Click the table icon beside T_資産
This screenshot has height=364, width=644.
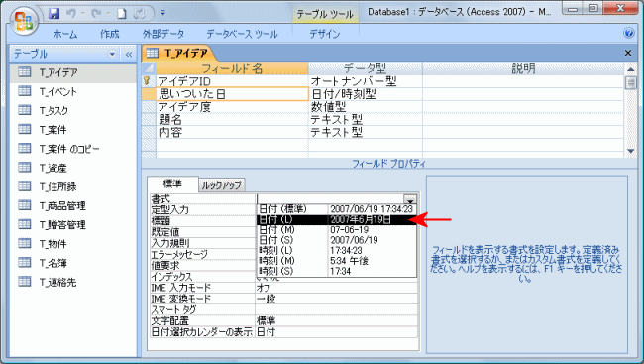(25, 168)
